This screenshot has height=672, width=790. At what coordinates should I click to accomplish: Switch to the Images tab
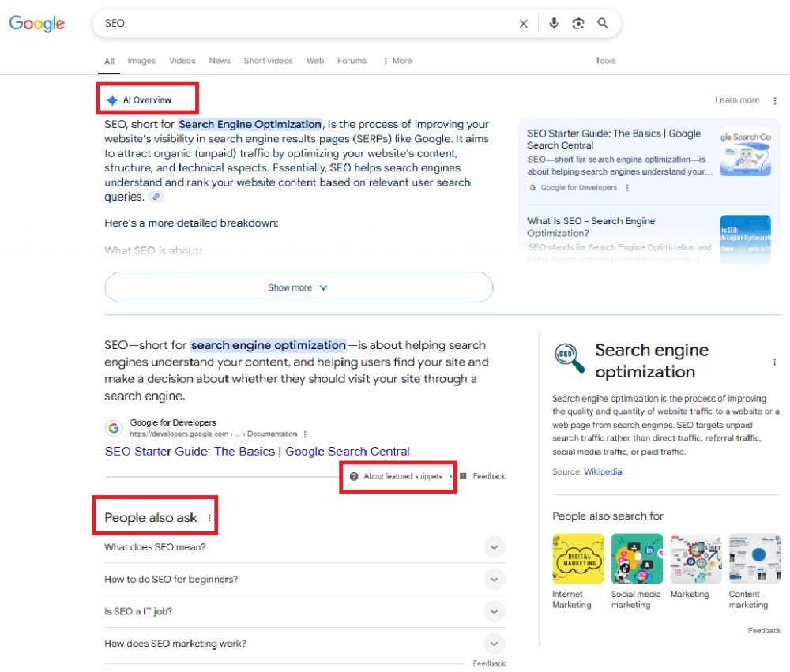[x=141, y=61]
